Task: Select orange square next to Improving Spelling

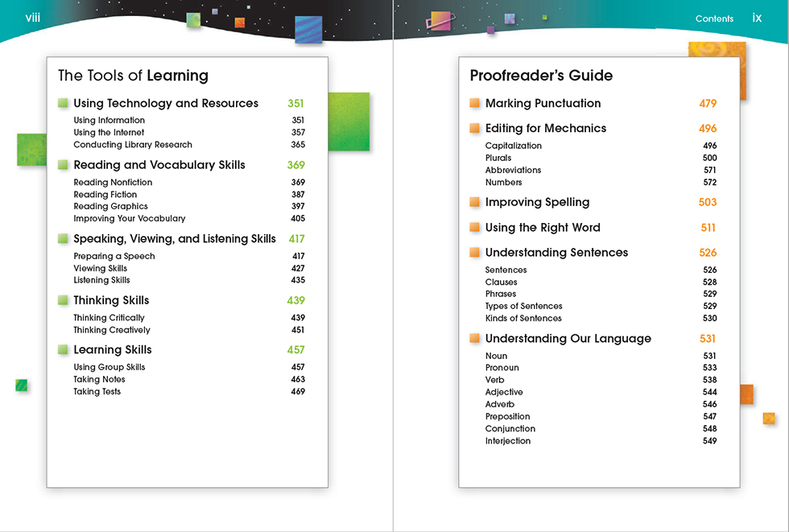Action: [475, 202]
